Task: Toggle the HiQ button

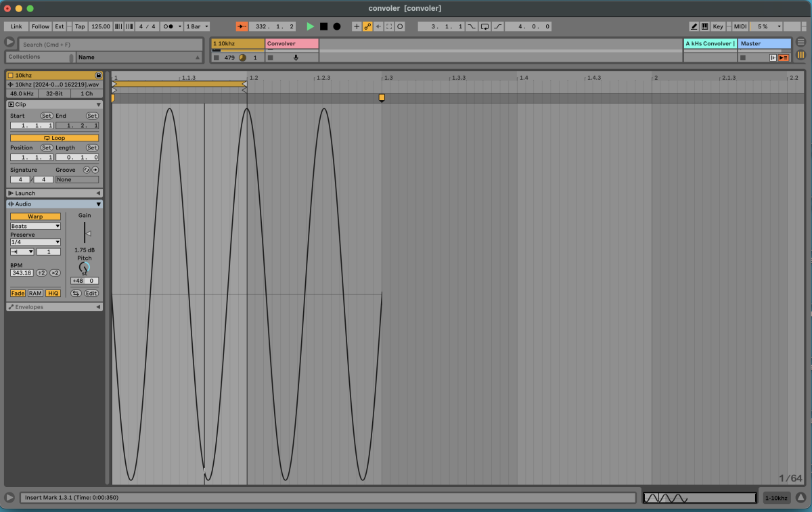Action: pyautogui.click(x=53, y=293)
